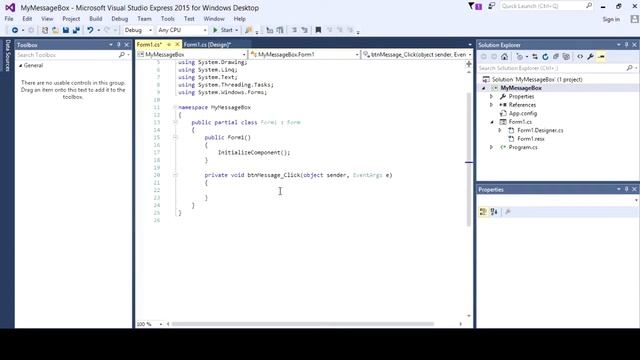The image size is (640, 360).
Task: Click the Collapse All icon in Solution Explorer
Action: click(x=556, y=57)
